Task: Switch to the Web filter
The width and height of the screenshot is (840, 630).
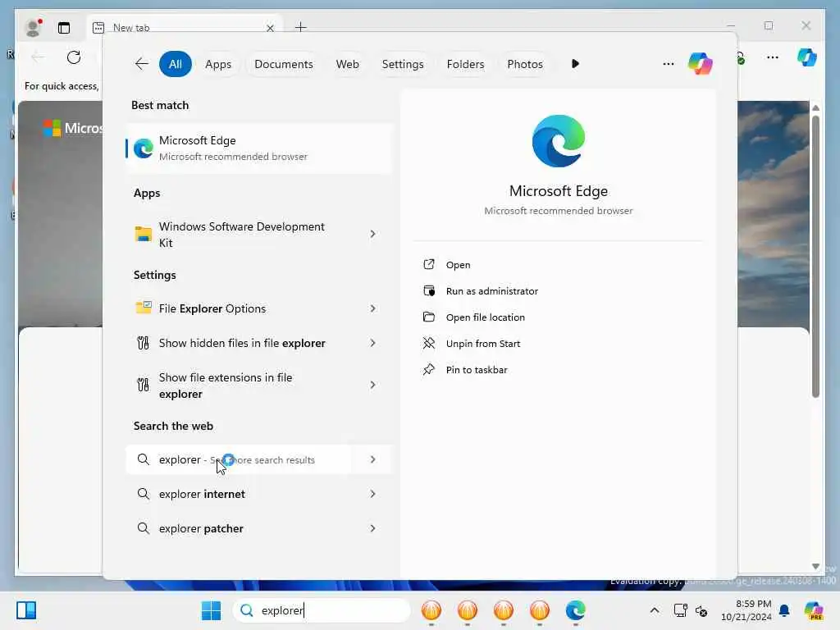Action: (x=347, y=64)
